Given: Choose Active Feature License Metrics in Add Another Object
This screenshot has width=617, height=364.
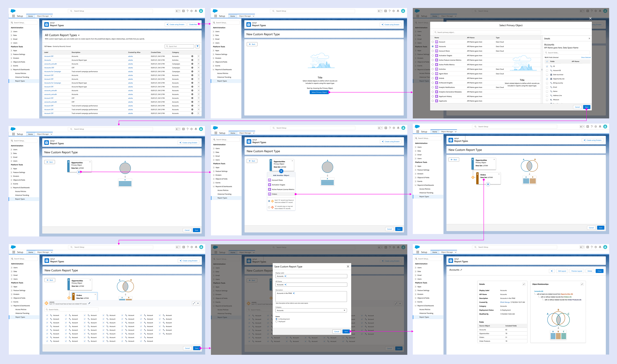Looking at the screenshot, I should coord(281,189).
